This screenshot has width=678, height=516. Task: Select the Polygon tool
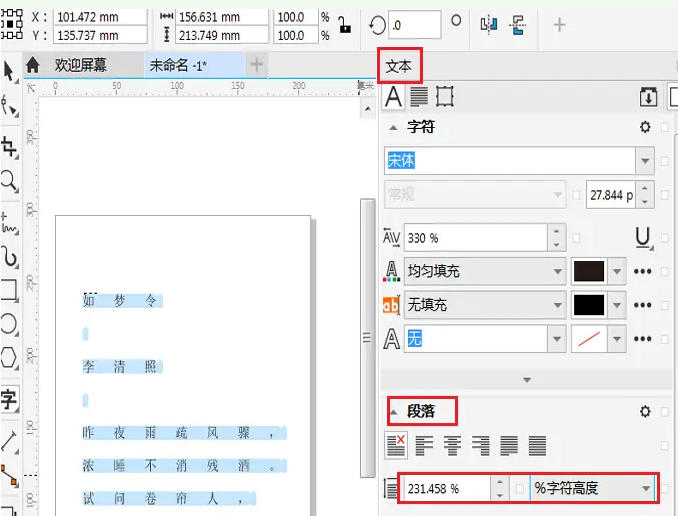point(9,358)
